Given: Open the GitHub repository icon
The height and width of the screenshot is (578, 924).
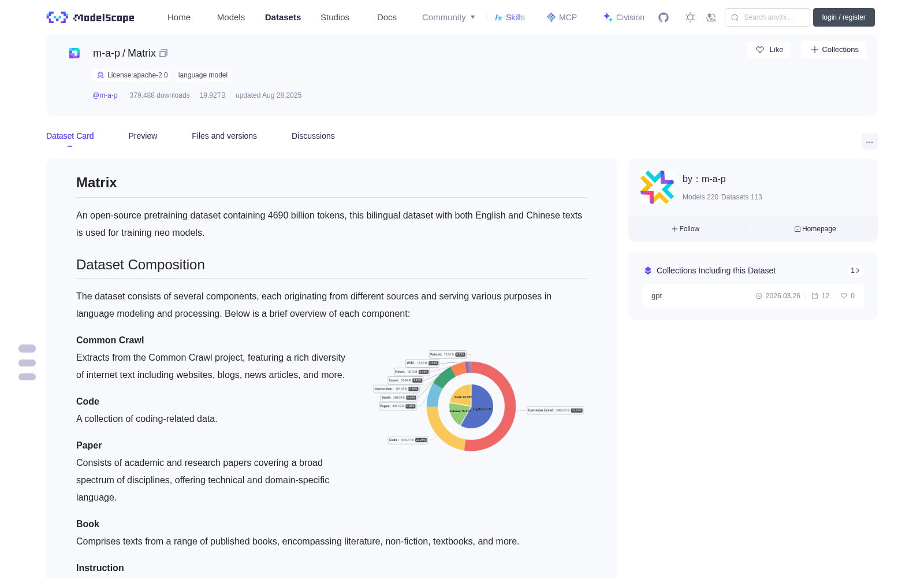Looking at the screenshot, I should pos(664,17).
